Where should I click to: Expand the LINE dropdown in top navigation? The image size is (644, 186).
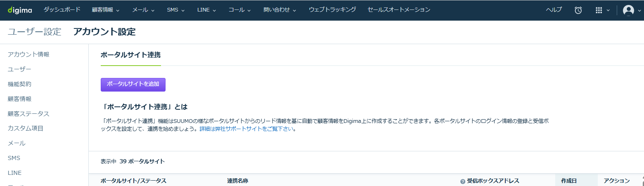pyautogui.click(x=207, y=9)
